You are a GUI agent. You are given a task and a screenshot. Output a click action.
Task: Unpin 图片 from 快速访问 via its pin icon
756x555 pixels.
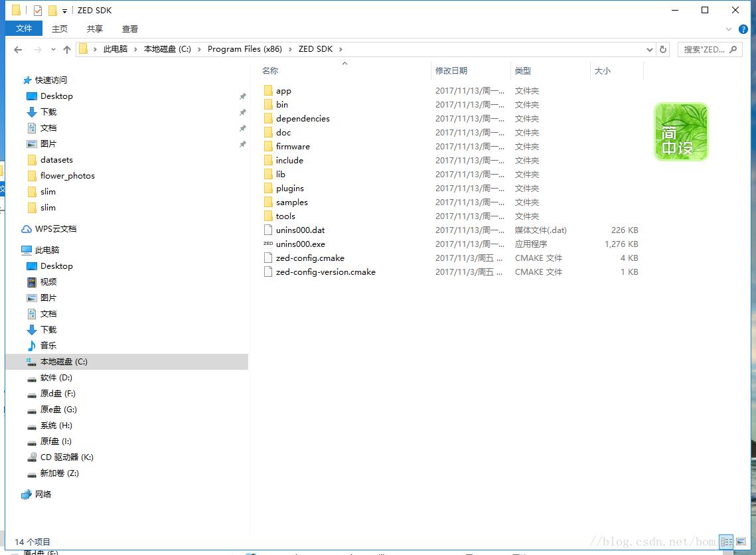click(x=242, y=143)
